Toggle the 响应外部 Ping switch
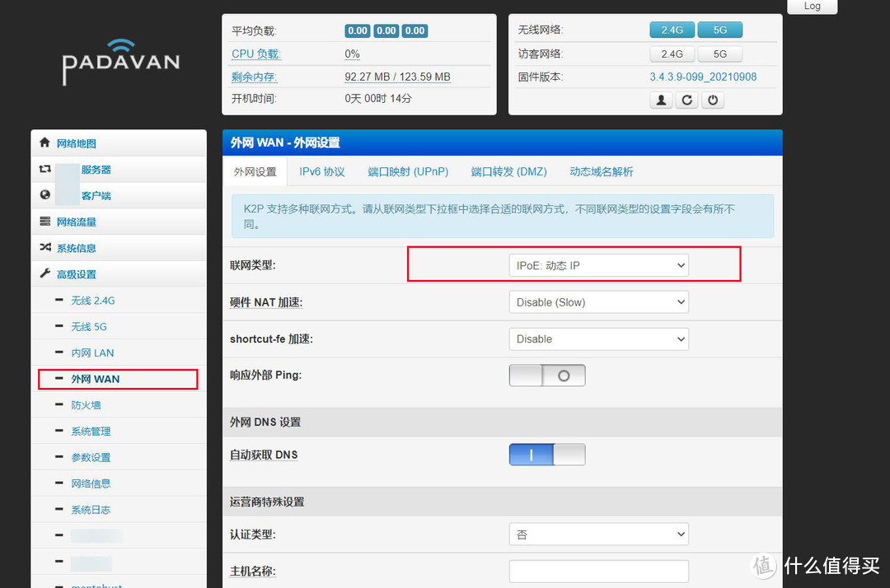 547,376
